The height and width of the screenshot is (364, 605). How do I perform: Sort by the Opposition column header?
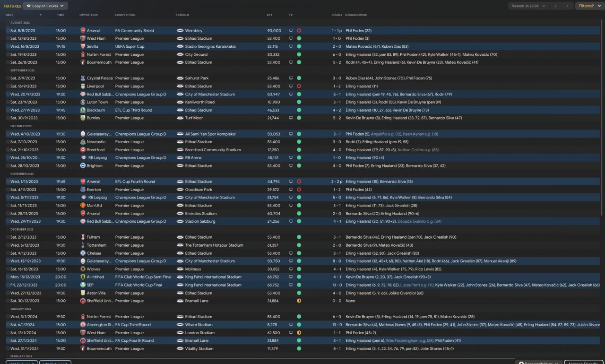point(89,15)
